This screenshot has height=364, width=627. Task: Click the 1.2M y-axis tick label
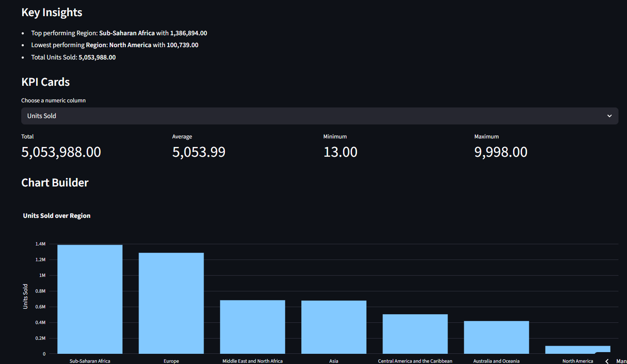point(40,260)
